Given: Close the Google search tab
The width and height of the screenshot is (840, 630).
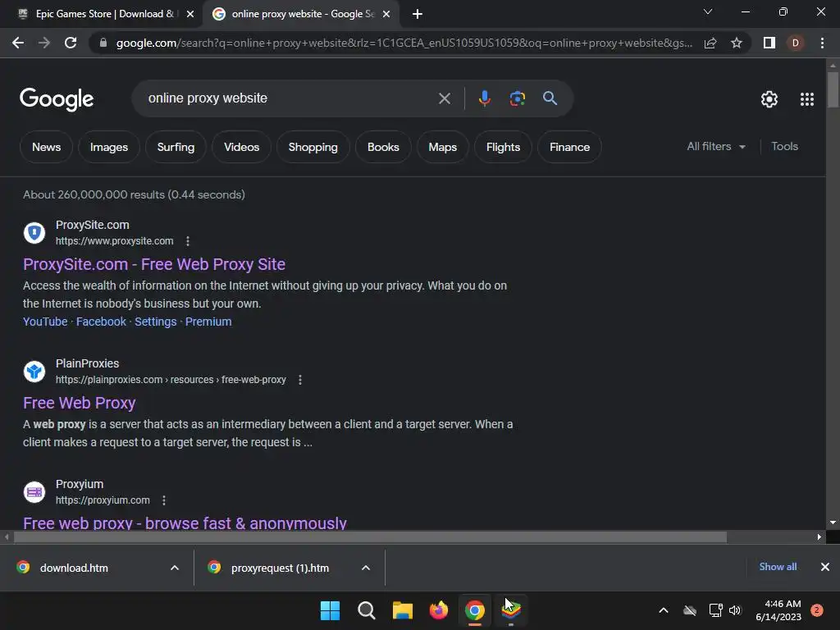Looking at the screenshot, I should pyautogui.click(x=386, y=14).
